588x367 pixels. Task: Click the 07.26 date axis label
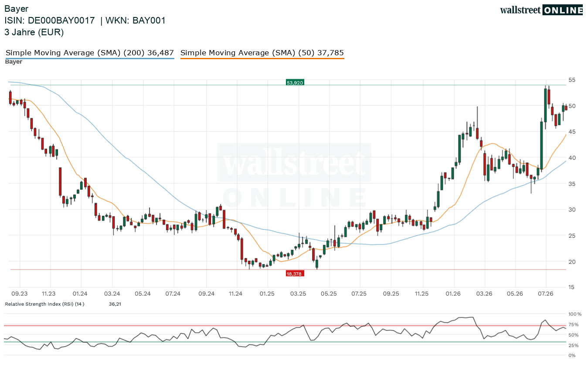point(546,293)
